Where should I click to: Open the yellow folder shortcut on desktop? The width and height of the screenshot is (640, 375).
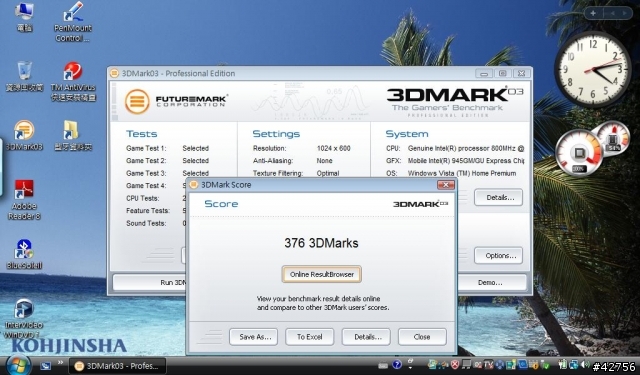coord(73,136)
